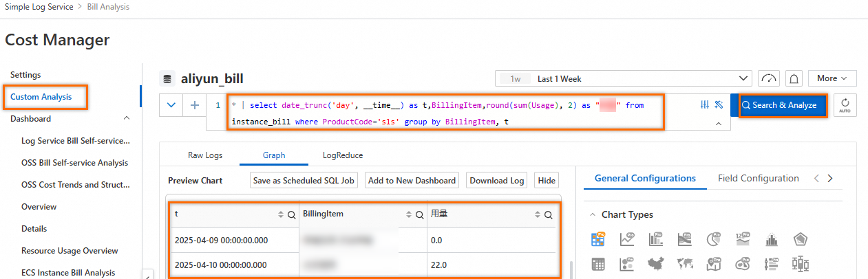Viewport: 868px width, 279px height.
Task: Add a new query with plus button
Action: [195, 105]
